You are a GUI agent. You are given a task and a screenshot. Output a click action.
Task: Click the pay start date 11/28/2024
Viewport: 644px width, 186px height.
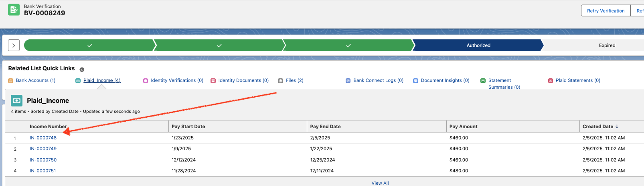(x=184, y=171)
